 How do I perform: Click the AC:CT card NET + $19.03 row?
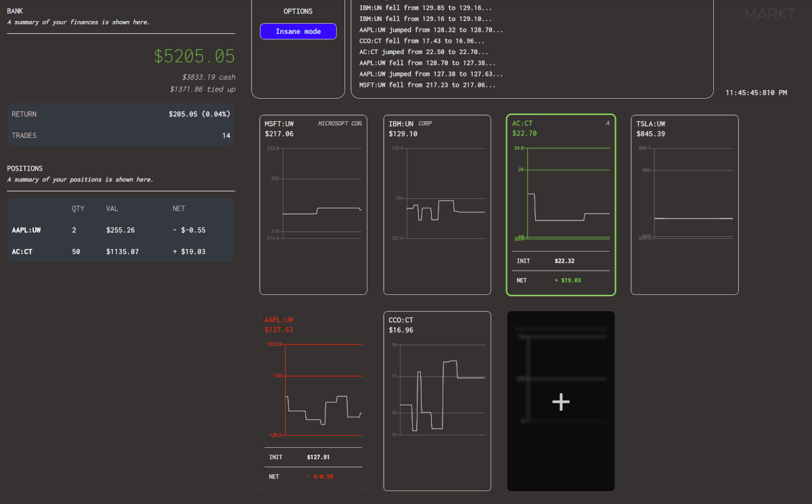(561, 280)
